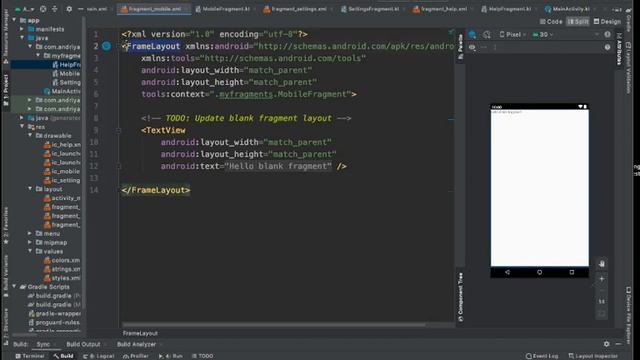Open the Logcat tool window
The height and width of the screenshot is (360, 640).
99,356
